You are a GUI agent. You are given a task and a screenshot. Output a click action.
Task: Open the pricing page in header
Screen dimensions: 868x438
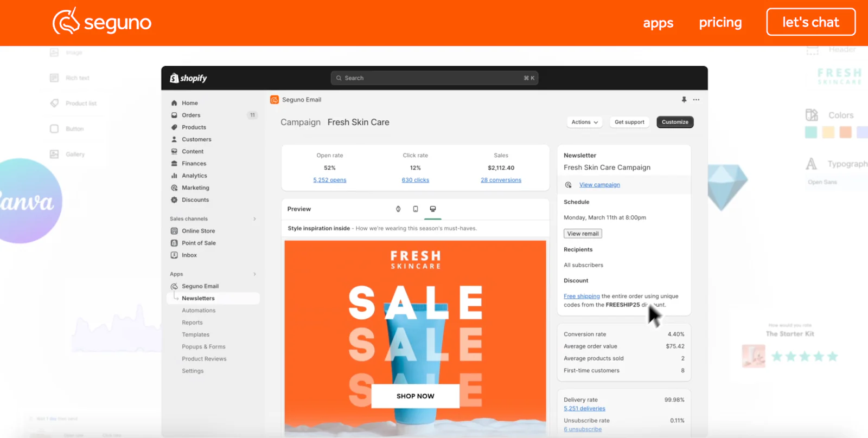coord(720,22)
